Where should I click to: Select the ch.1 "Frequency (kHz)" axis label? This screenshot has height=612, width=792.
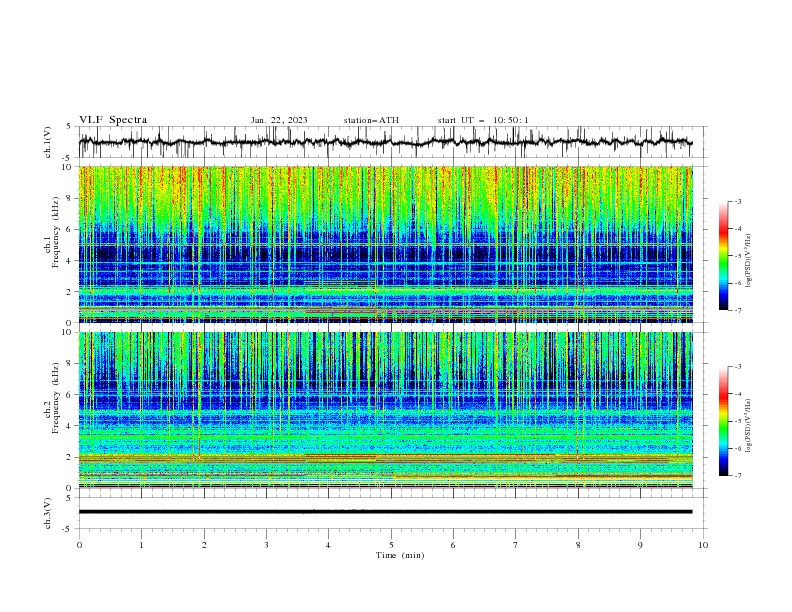(x=56, y=233)
